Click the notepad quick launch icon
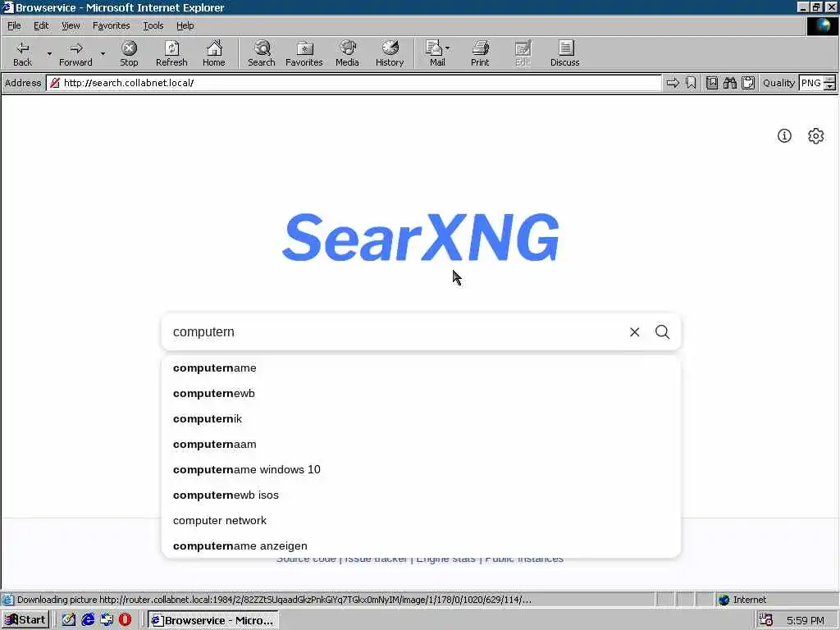 click(69, 620)
